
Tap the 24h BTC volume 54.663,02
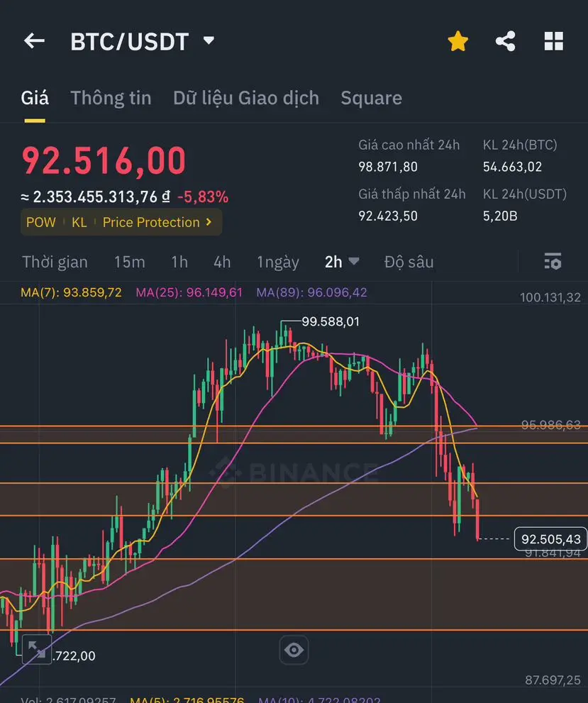[x=512, y=167]
